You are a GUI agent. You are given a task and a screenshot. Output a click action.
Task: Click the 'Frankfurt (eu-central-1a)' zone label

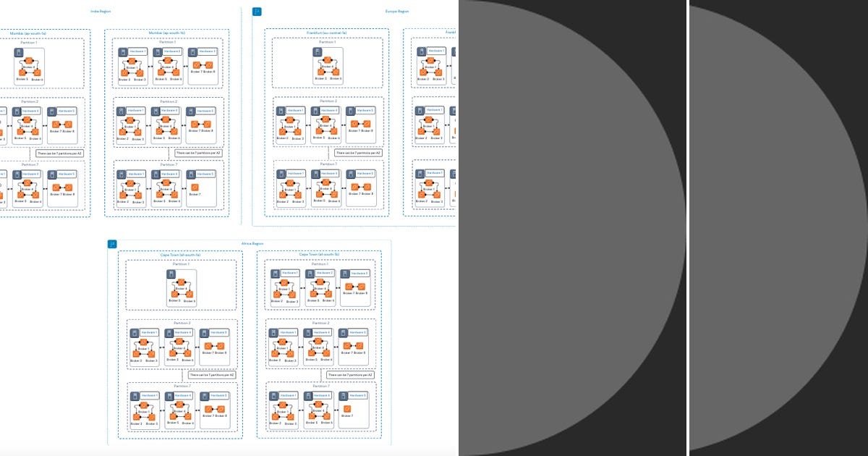click(x=327, y=33)
